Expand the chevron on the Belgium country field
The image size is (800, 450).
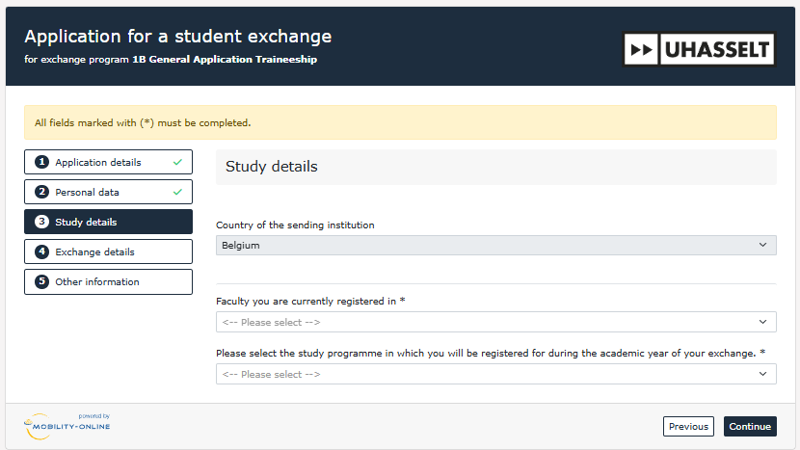tap(762, 245)
